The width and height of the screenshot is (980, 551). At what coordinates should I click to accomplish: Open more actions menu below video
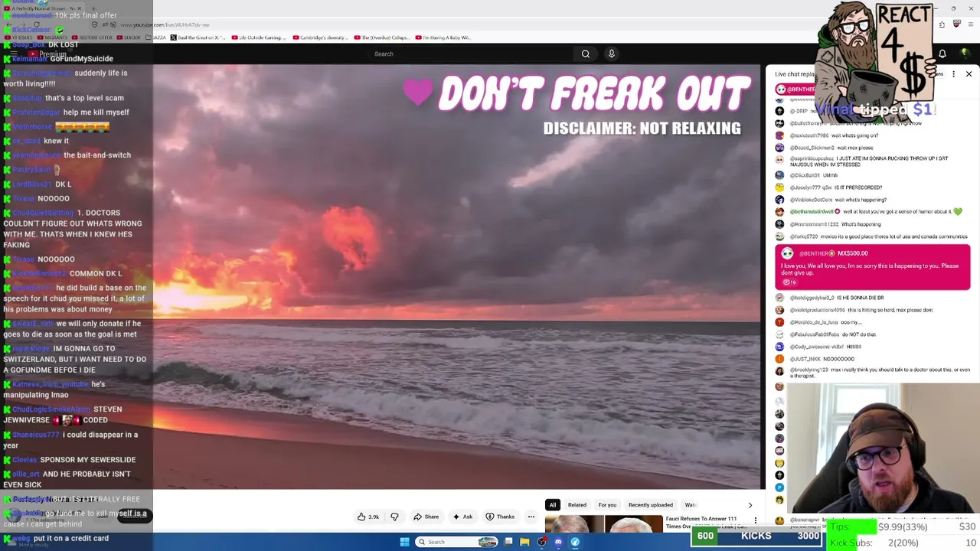531,517
